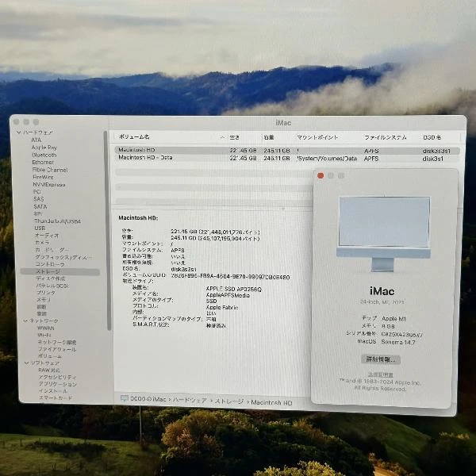Open NVMExpress hardware info
Screen dimensions: 476x476
point(49,185)
